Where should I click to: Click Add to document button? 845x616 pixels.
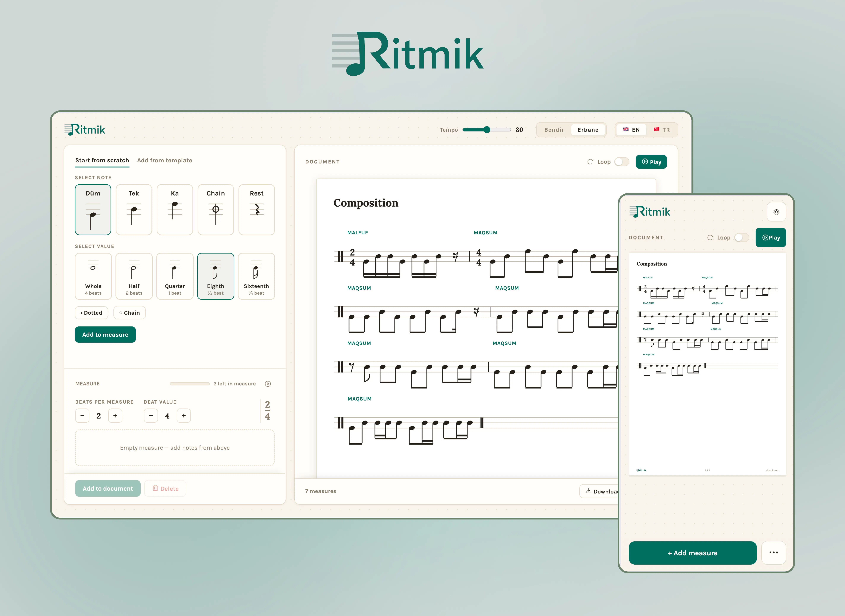pyautogui.click(x=108, y=489)
